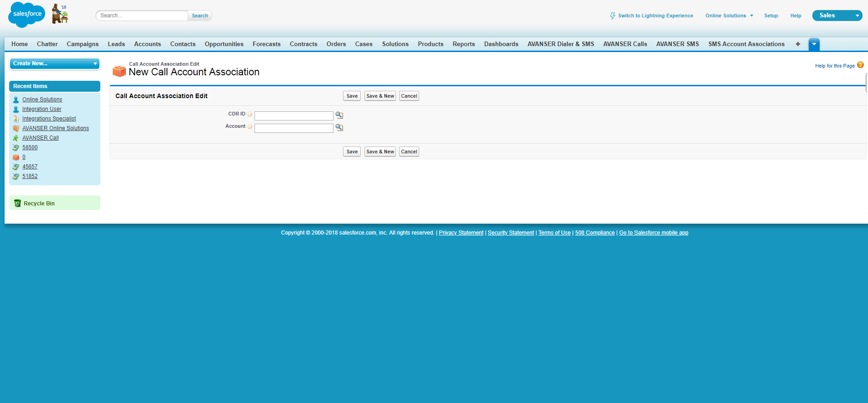Viewport: 868px width, 403px height.
Task: Click the Lightning bolt icon
Action: 613,16
